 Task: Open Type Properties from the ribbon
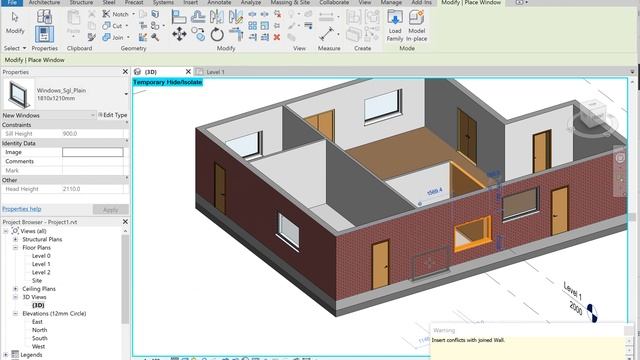coord(44,16)
